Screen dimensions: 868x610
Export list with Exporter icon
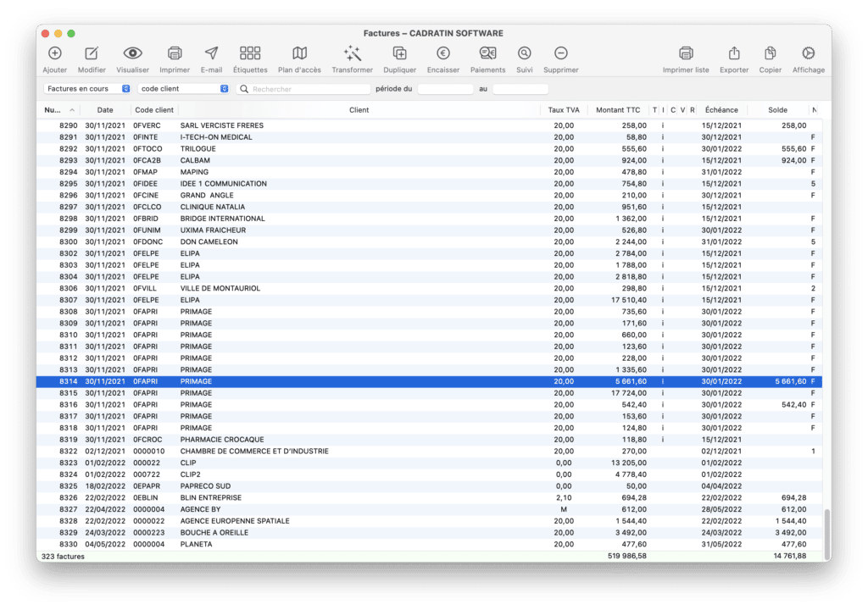pos(734,53)
